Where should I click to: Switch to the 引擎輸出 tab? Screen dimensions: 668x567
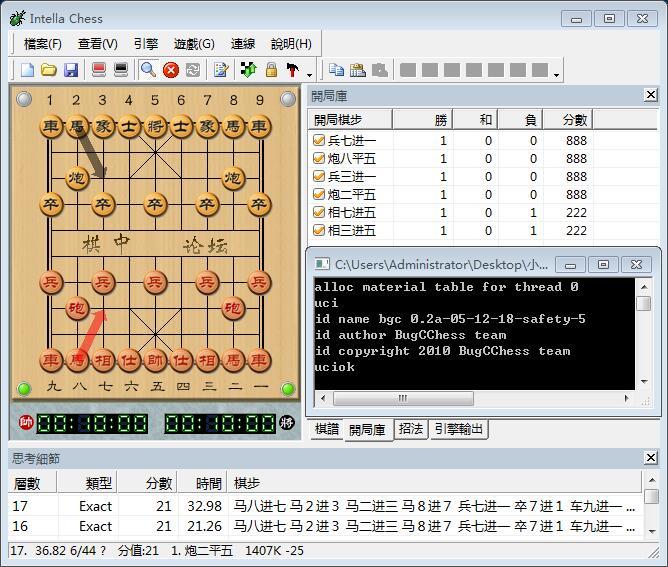458,429
